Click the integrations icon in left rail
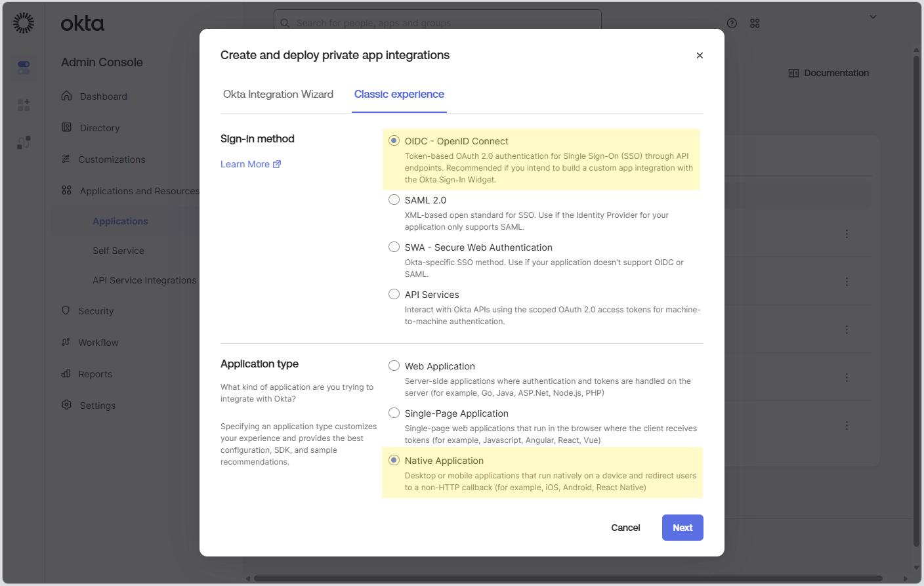Viewport: 924px width, 586px height. pyautogui.click(x=24, y=142)
